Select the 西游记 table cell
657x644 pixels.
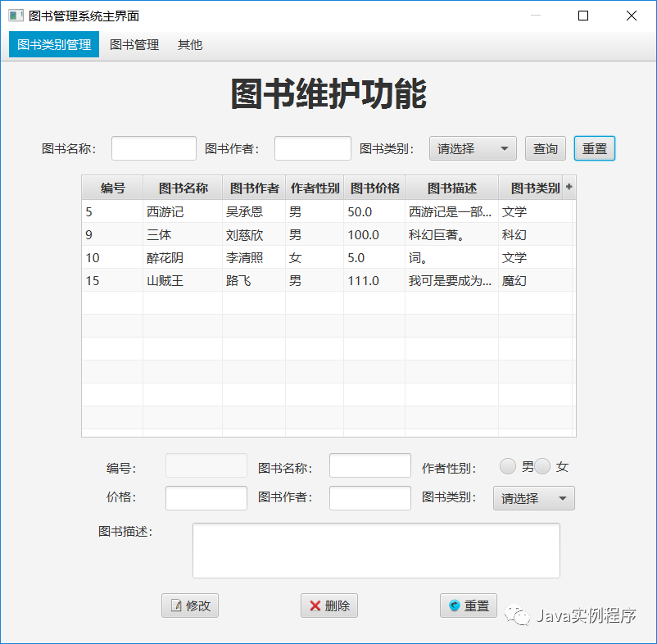(183, 211)
